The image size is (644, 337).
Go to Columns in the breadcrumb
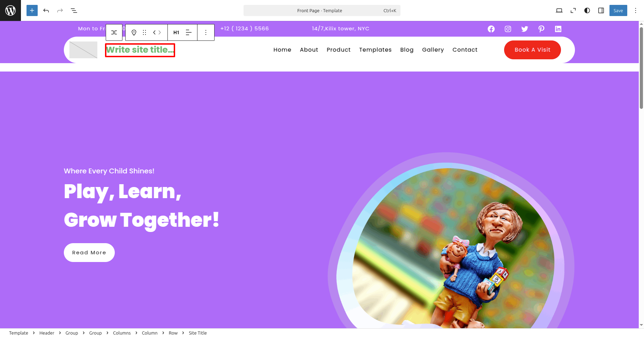point(122,333)
